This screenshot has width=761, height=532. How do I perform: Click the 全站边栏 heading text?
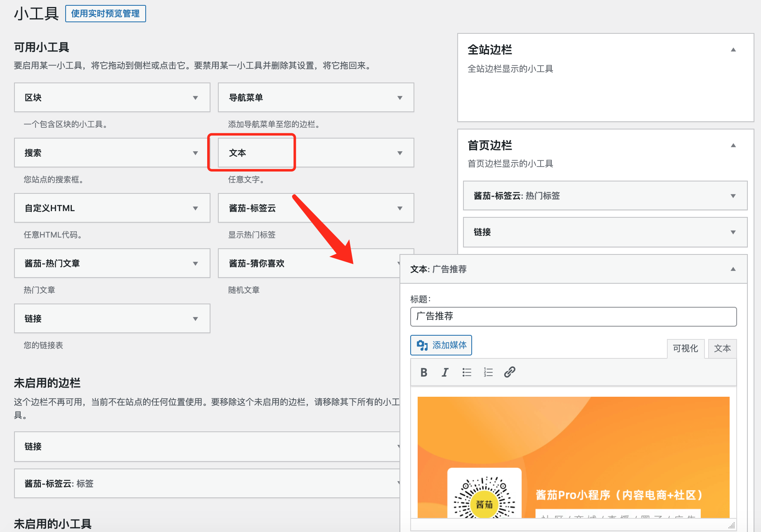490,49
